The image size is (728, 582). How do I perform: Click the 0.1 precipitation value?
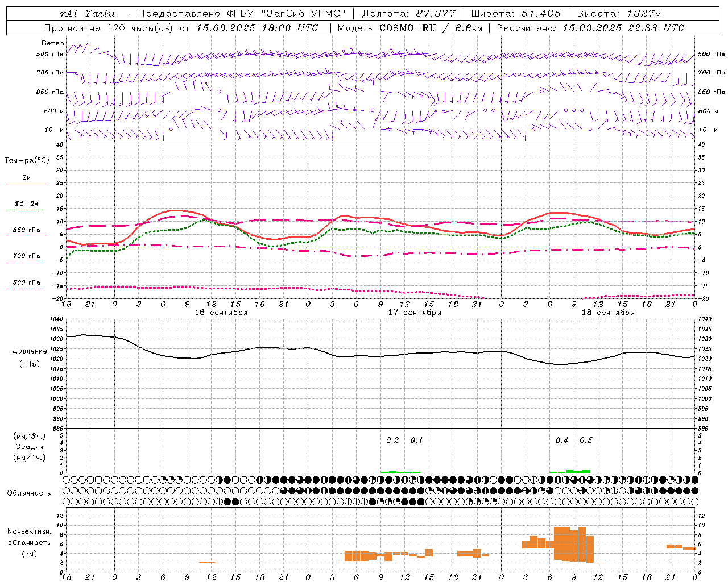point(416,440)
